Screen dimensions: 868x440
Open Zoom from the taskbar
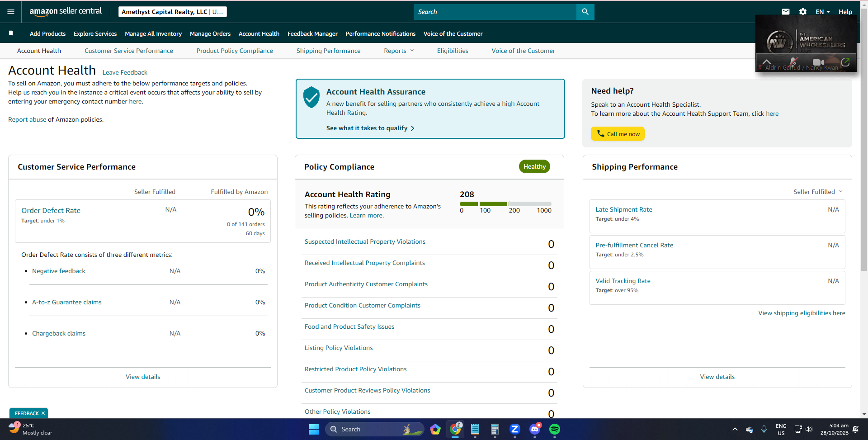pos(515,429)
